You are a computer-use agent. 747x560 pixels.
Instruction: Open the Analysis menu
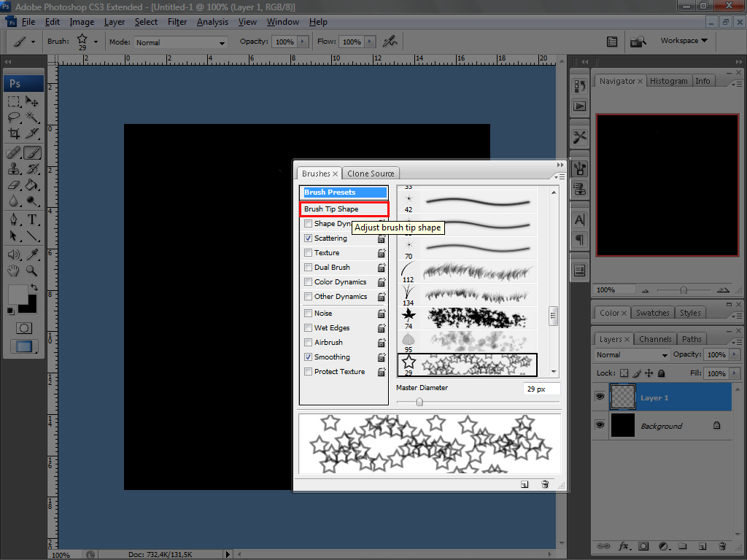click(x=212, y=22)
